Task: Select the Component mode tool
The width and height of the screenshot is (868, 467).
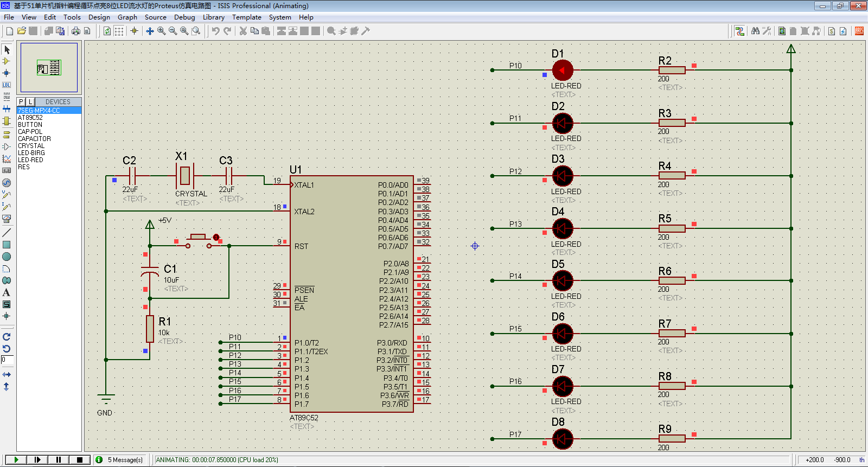Action: 7,61
